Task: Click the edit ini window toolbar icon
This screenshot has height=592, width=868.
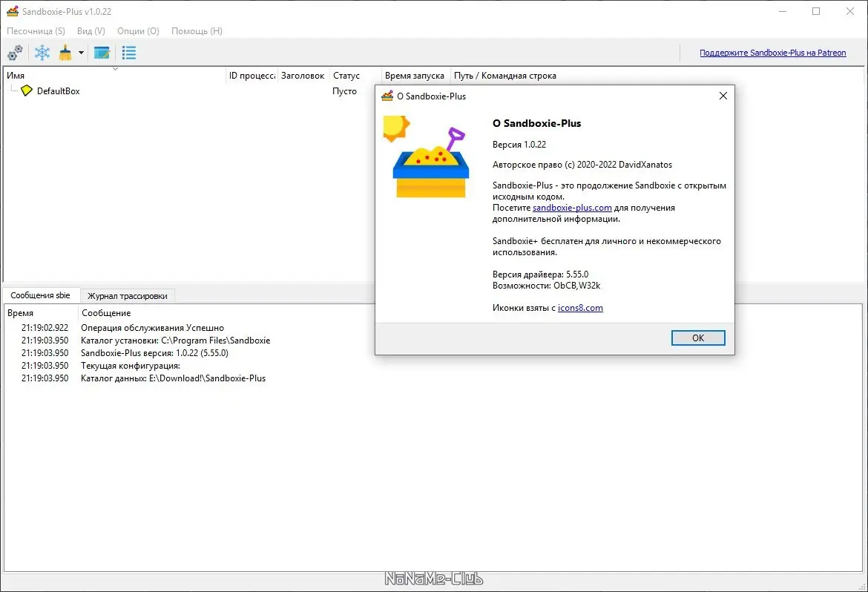Action: click(102, 53)
